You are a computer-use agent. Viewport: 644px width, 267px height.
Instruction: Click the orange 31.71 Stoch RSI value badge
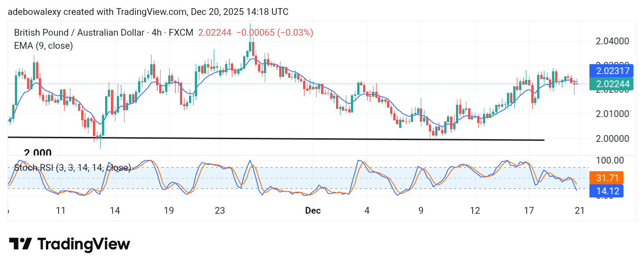point(607,178)
